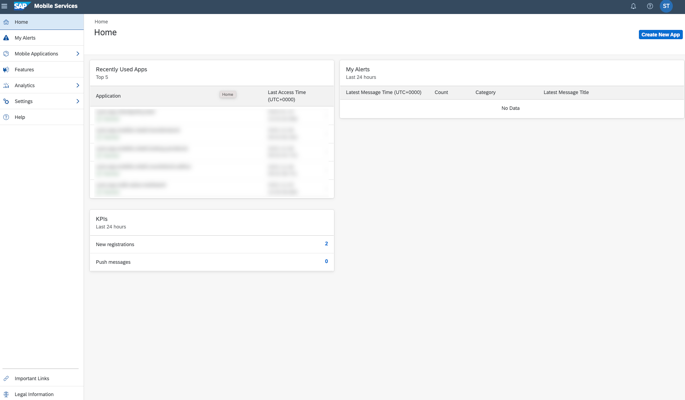Click the sidebar Help circle icon
The width and height of the screenshot is (685, 400).
point(6,117)
